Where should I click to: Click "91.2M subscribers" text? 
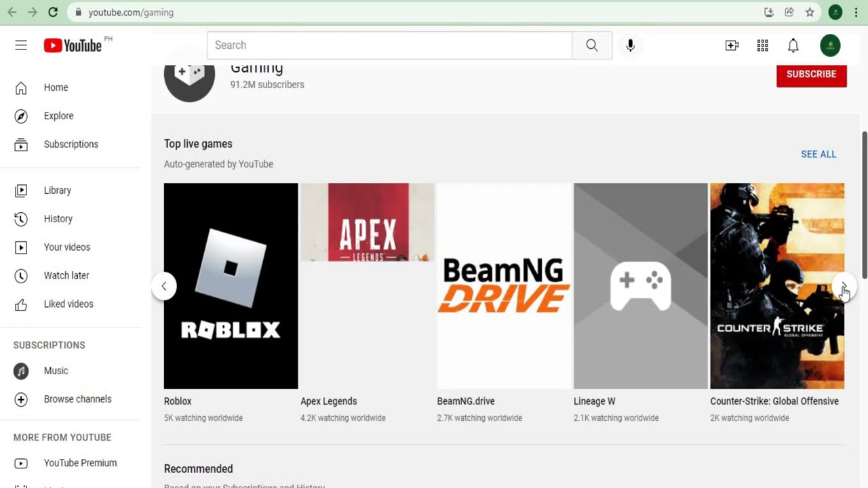coord(267,85)
